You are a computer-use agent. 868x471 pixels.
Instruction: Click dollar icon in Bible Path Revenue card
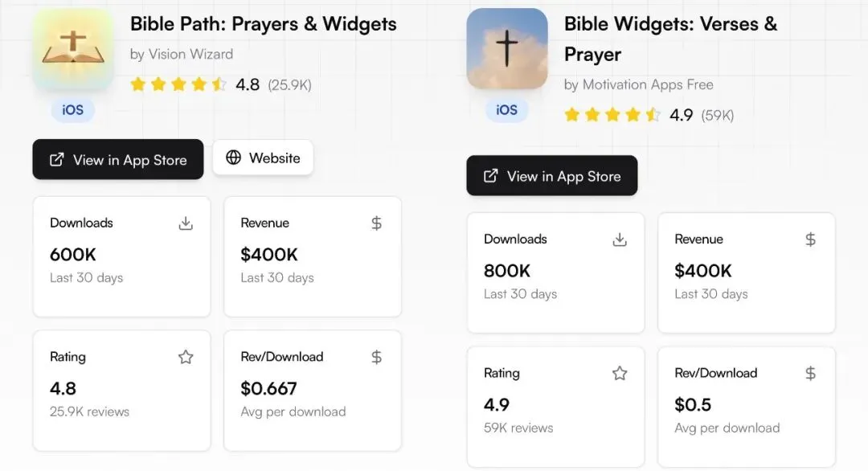(376, 223)
